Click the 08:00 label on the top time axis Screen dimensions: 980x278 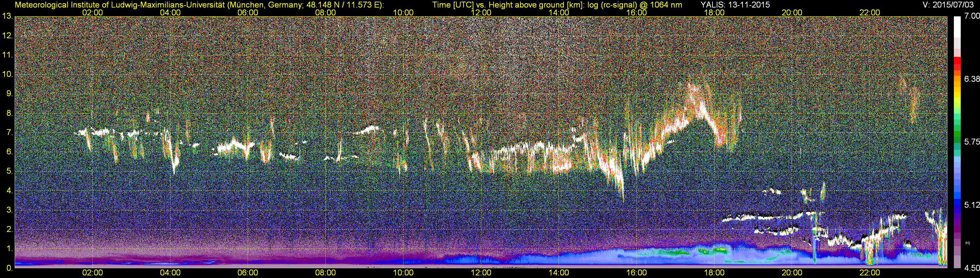click(326, 12)
